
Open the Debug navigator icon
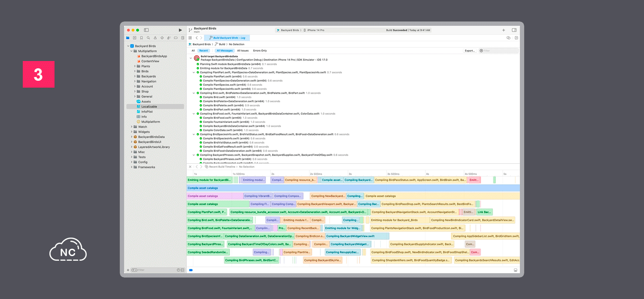(x=169, y=38)
